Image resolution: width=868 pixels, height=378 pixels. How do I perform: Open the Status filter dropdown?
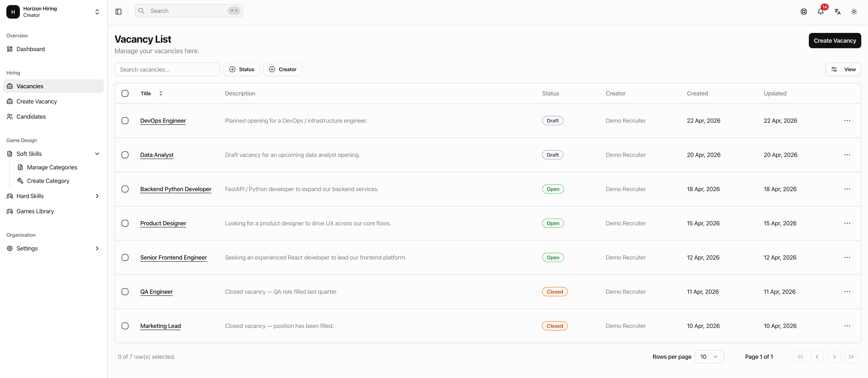(x=242, y=69)
